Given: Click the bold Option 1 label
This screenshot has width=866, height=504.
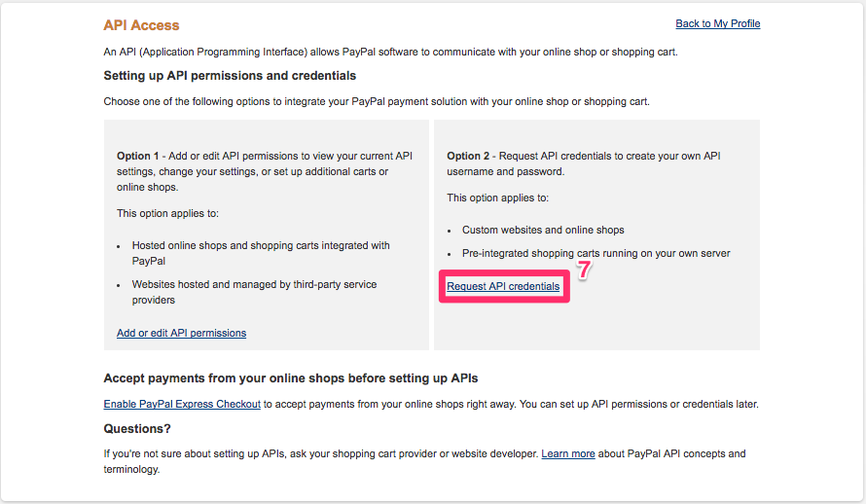Looking at the screenshot, I should 138,156.
